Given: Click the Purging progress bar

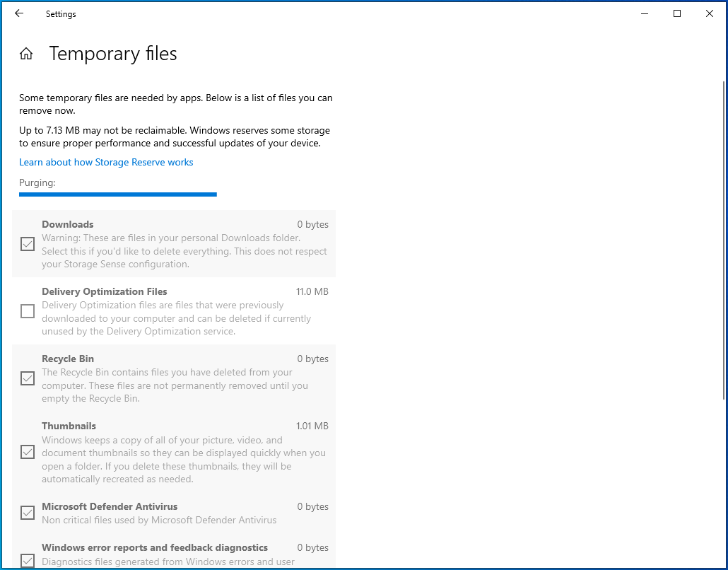Looking at the screenshot, I should tap(118, 194).
